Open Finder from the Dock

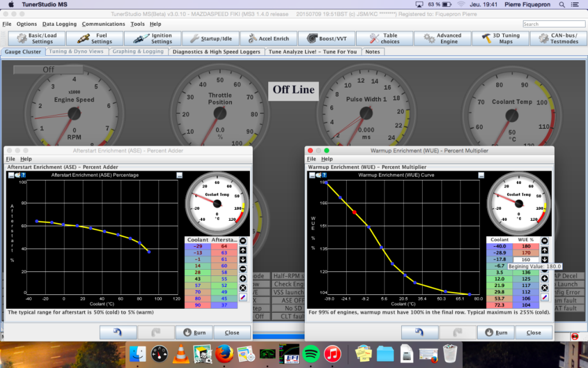pos(138,354)
